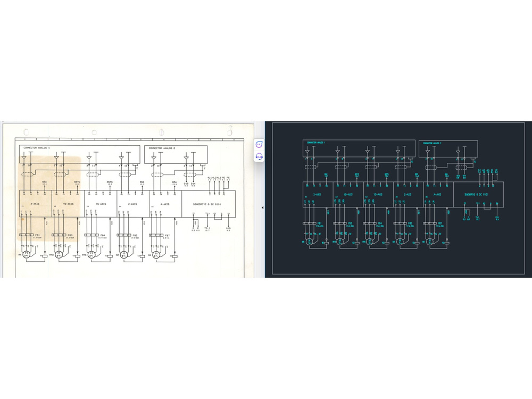Viewport: 532px width, 399px height.
Task: Click 'CONNECTOR ANALOG 2' in the scanned drawing
Action: 162,148
